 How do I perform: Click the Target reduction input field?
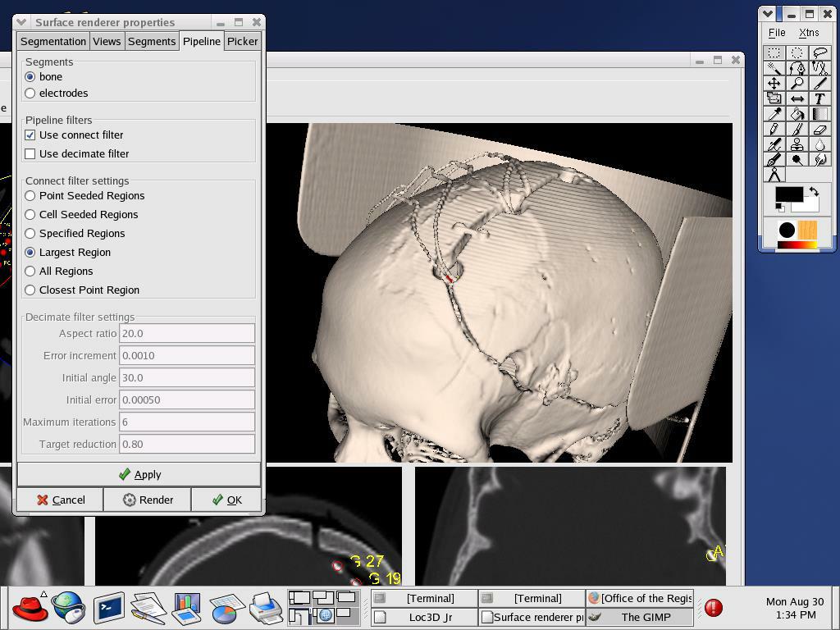(187, 444)
